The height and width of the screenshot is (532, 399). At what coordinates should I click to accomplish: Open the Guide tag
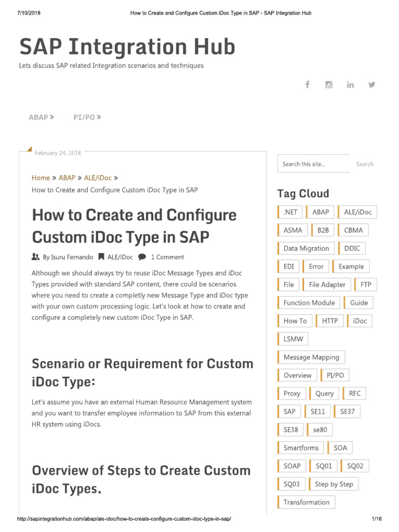(x=358, y=303)
